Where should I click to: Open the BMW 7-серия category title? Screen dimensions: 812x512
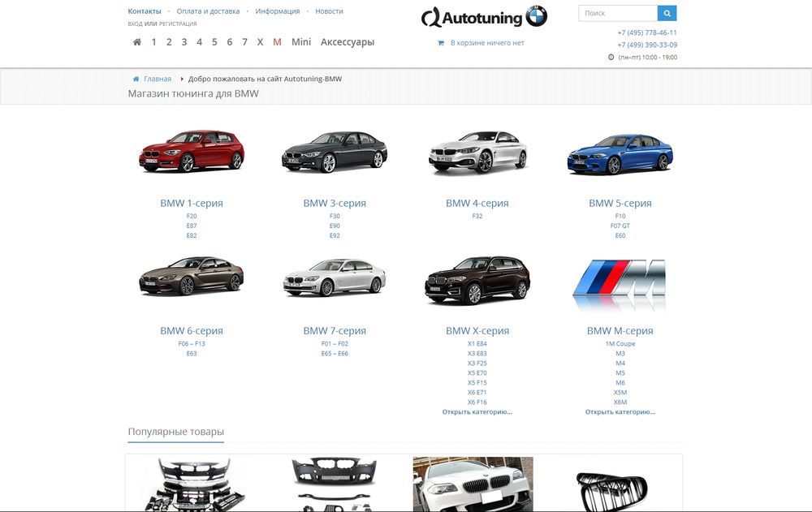(335, 331)
